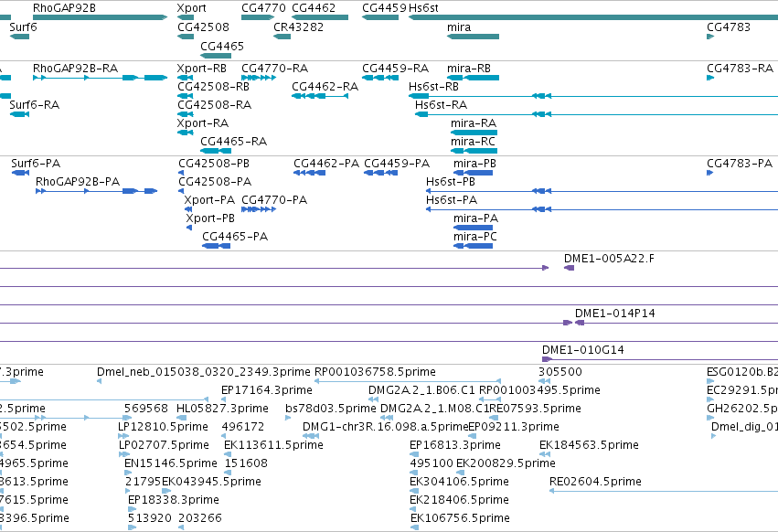Select the CG42508-RB transcript
The image size is (778, 532).
point(185,96)
